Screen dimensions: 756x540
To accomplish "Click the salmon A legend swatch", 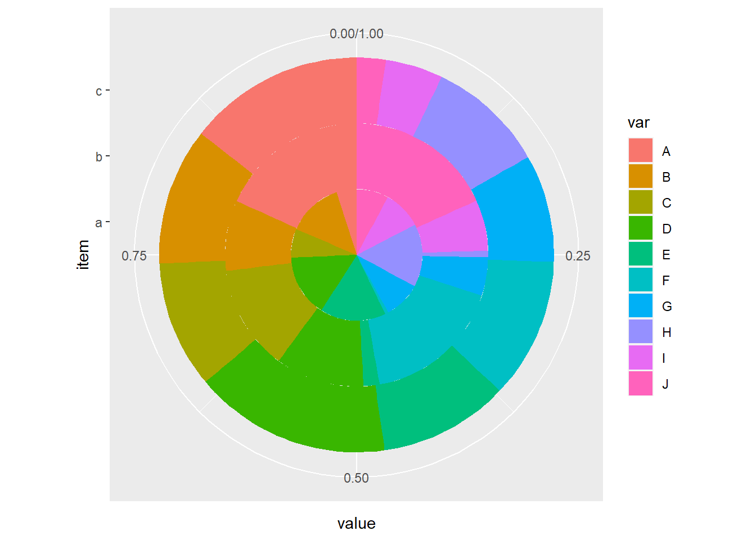I will pyautogui.click(x=640, y=151).
